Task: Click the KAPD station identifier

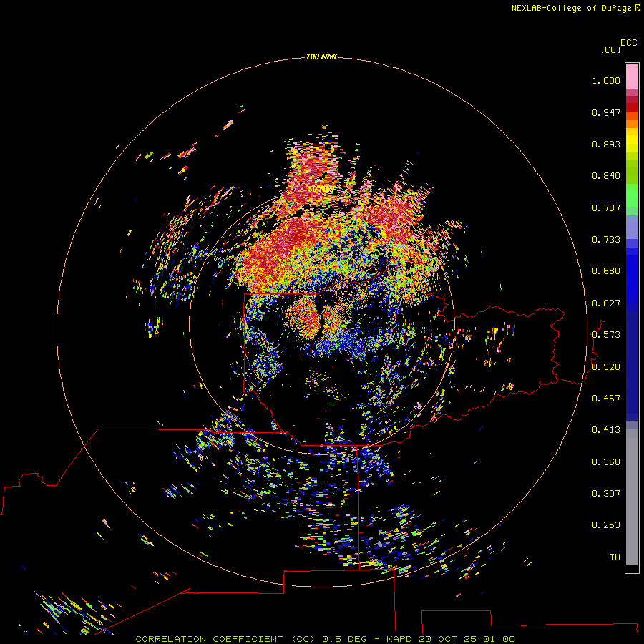Action: tap(399, 639)
